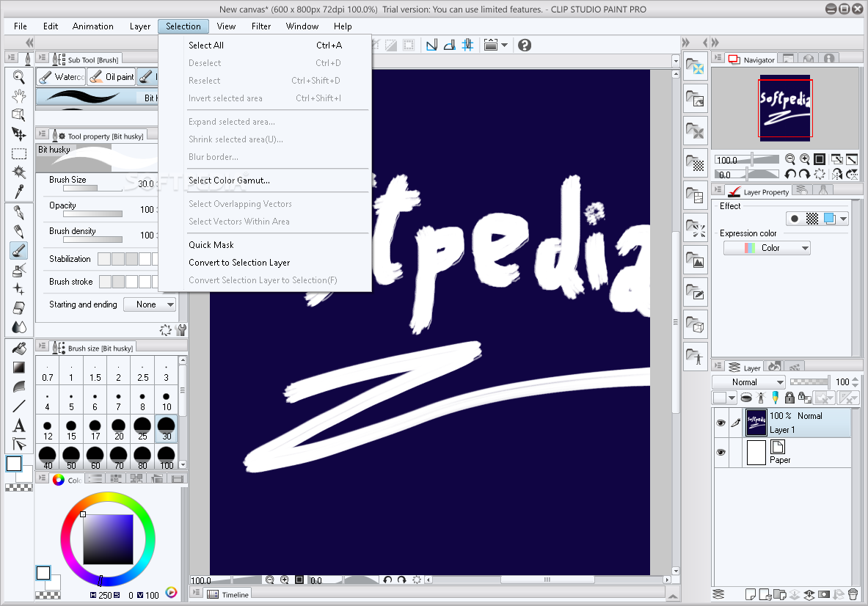This screenshot has height=606, width=868.
Task: Choose Quick Mask menu entry
Action: point(265,245)
